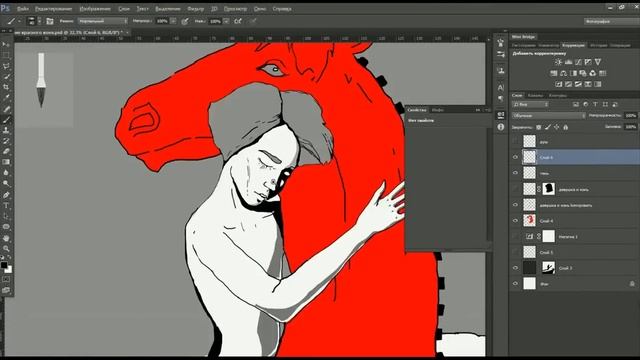Click the foreground color swatch
640x360 pixels.
click(4, 265)
